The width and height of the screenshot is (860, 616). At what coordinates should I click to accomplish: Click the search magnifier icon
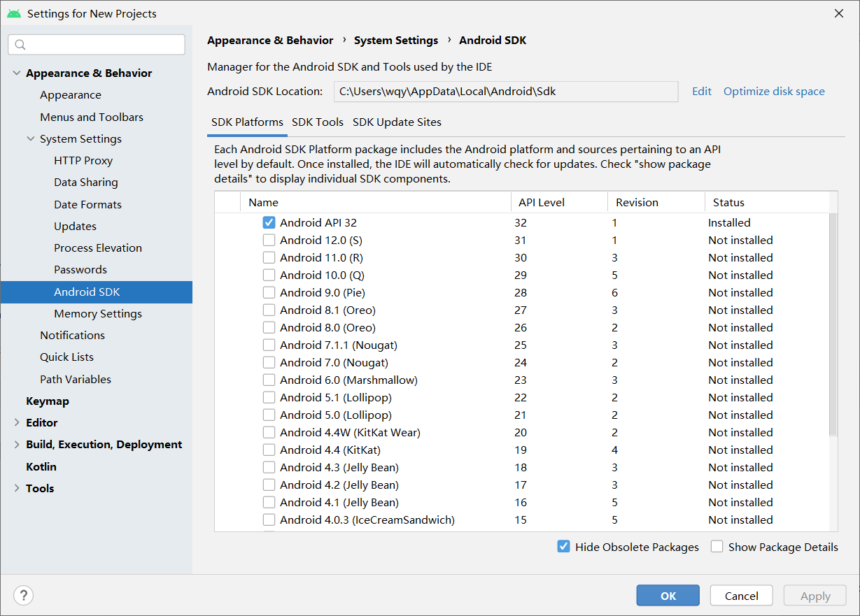[20, 45]
